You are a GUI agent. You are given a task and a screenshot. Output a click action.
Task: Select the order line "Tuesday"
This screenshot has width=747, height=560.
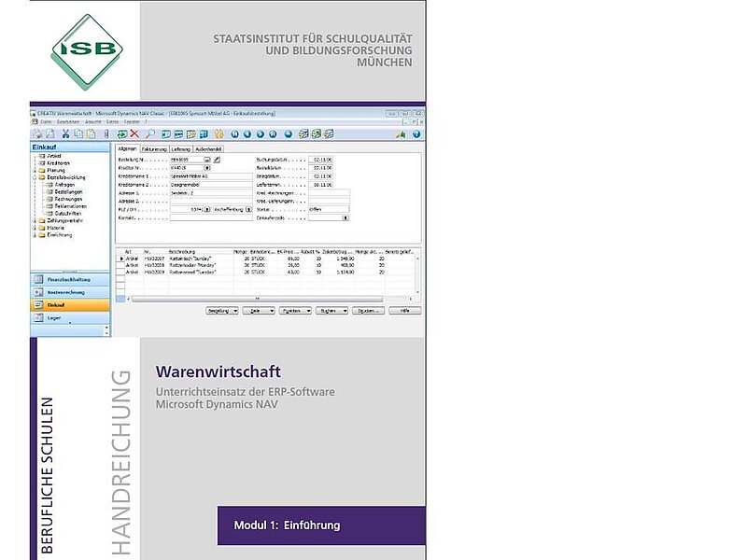pyautogui.click(x=267, y=273)
